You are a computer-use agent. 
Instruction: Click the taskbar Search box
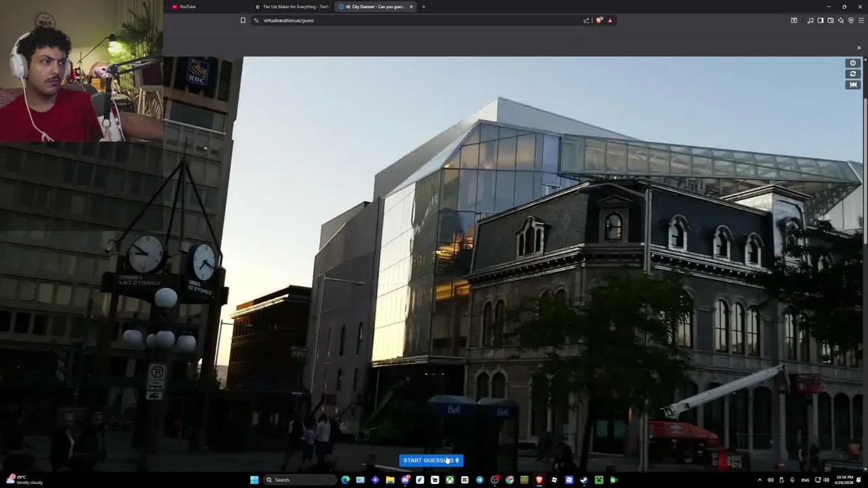click(300, 480)
